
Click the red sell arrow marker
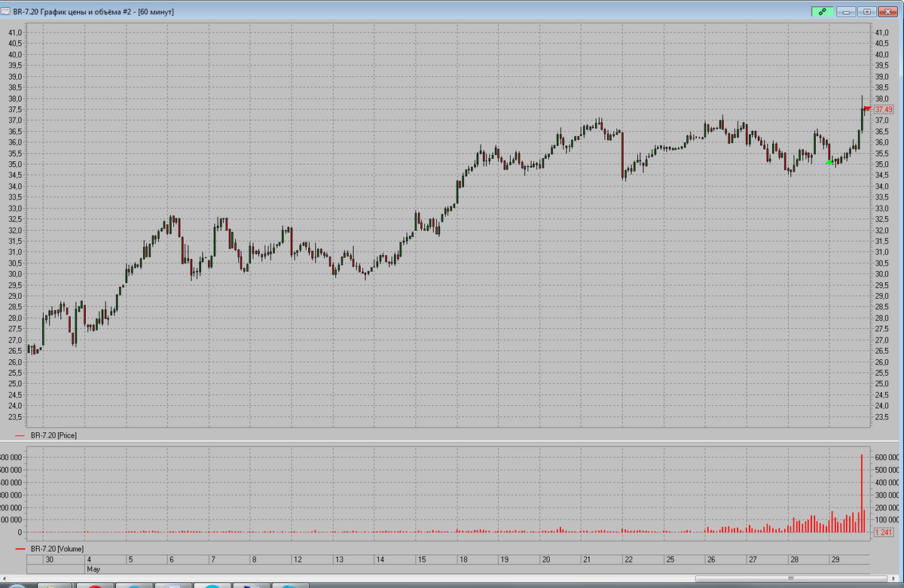867,108
